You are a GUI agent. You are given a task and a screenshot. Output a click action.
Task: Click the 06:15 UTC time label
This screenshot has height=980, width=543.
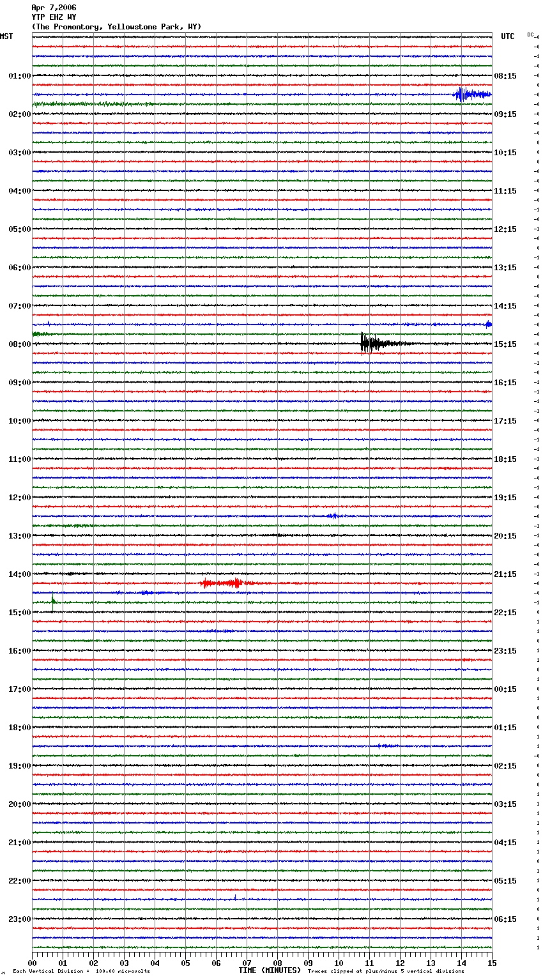(505, 919)
